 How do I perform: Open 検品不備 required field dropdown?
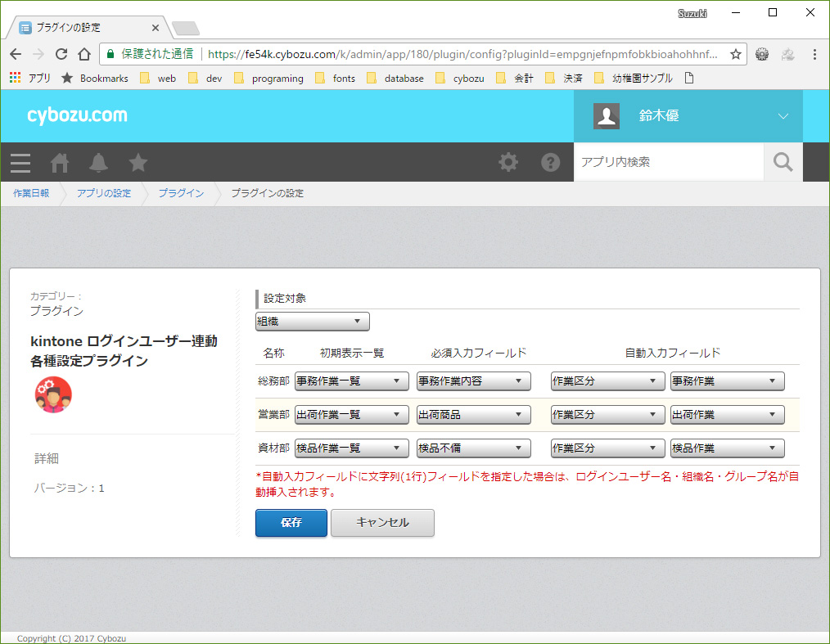[x=473, y=448]
